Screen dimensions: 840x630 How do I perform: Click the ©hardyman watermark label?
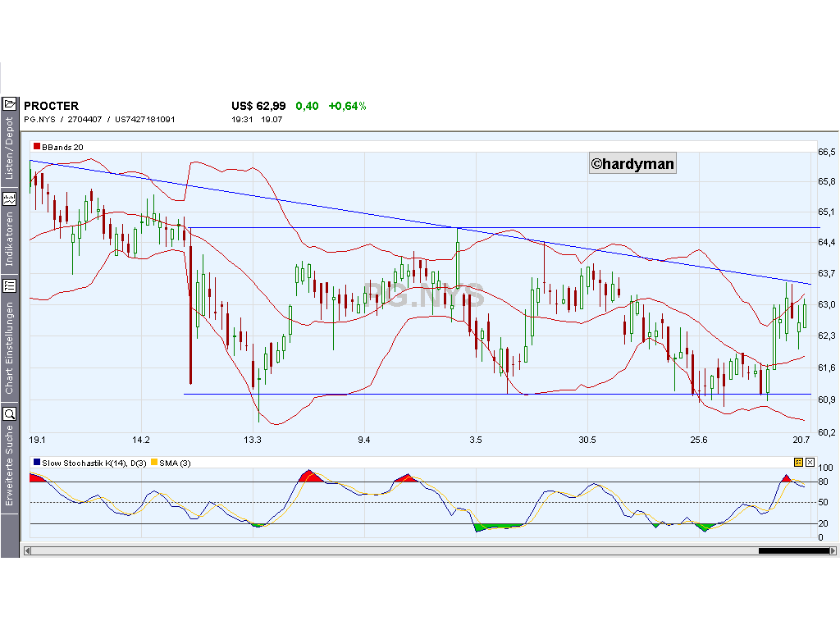(632, 163)
